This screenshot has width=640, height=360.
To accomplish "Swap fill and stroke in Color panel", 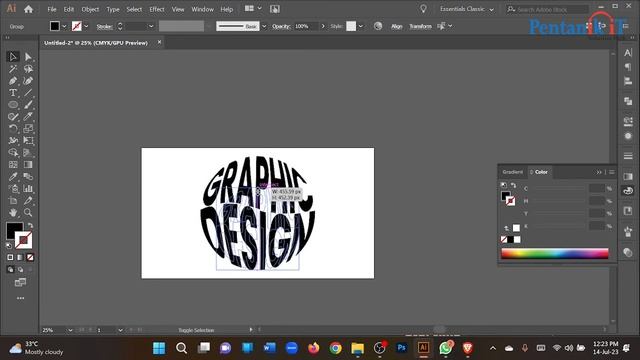I will point(513,185).
